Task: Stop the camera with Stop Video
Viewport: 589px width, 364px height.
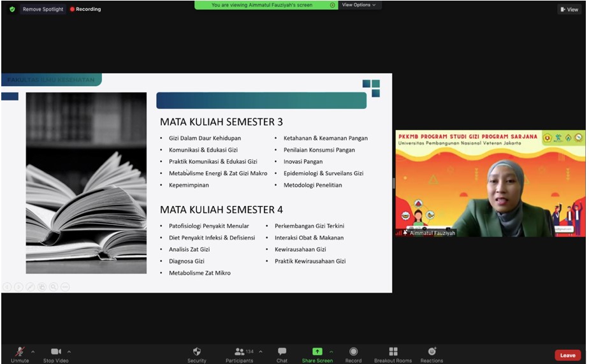Action: coord(57,351)
